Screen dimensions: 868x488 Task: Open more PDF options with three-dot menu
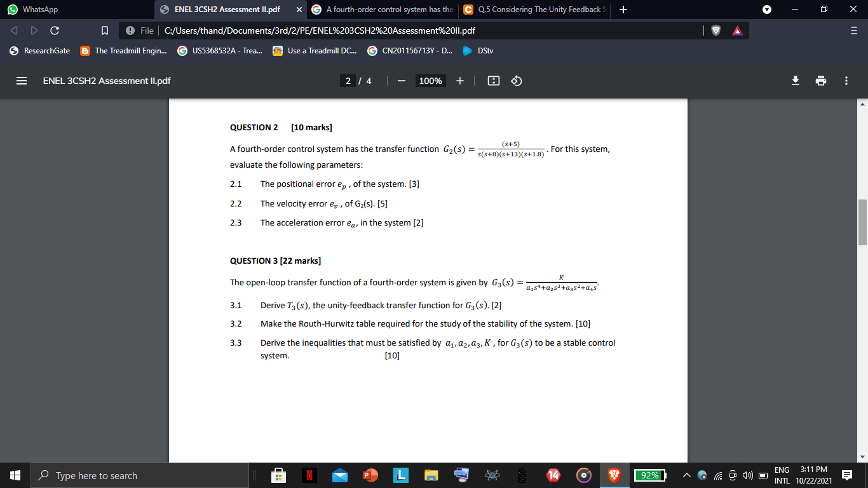846,81
